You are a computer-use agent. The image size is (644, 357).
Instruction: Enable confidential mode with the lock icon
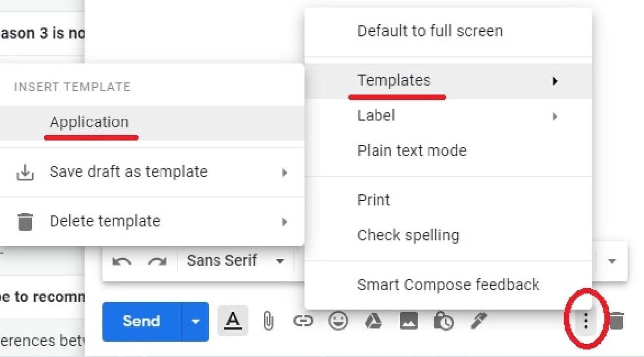point(443,321)
